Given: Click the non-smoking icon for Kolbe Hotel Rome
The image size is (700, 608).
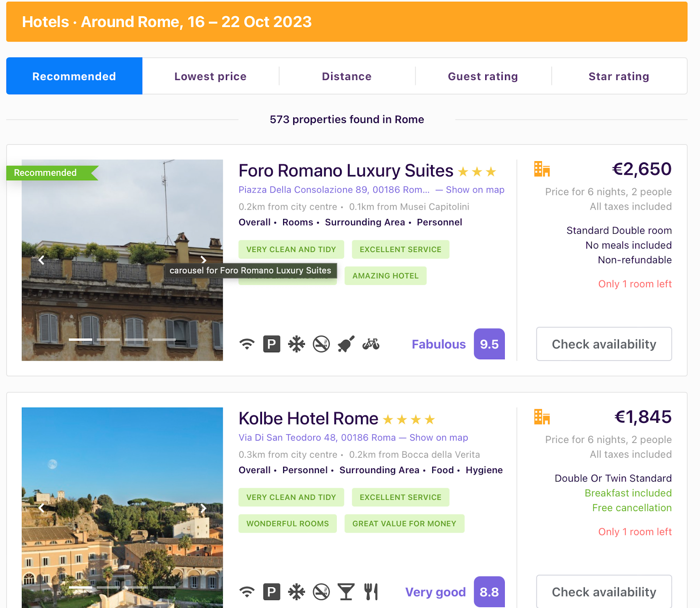Looking at the screenshot, I should (321, 592).
